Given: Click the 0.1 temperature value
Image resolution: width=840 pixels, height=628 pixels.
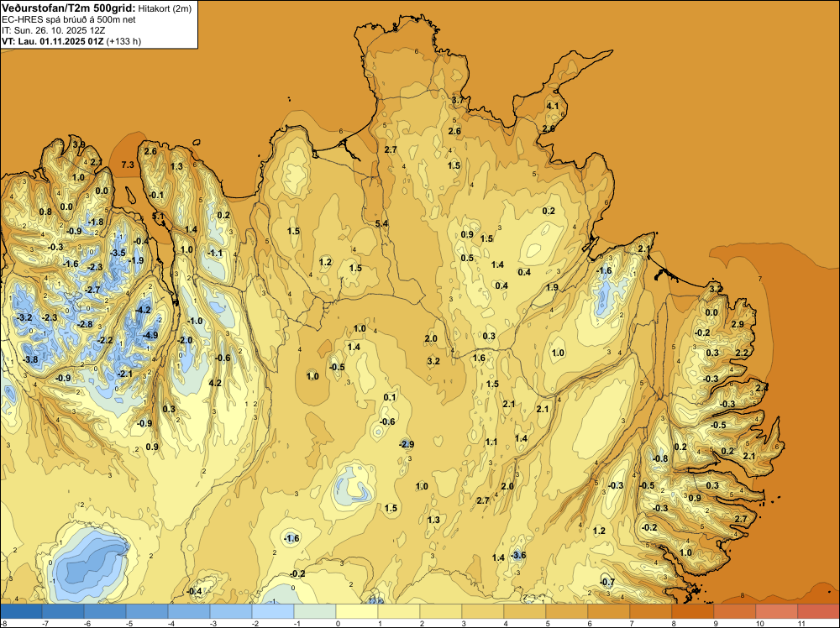Looking at the screenshot, I should click(390, 397).
